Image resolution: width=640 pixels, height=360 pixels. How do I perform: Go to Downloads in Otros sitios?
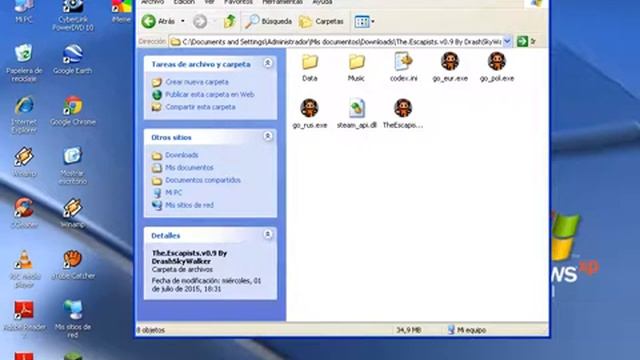[181, 155]
